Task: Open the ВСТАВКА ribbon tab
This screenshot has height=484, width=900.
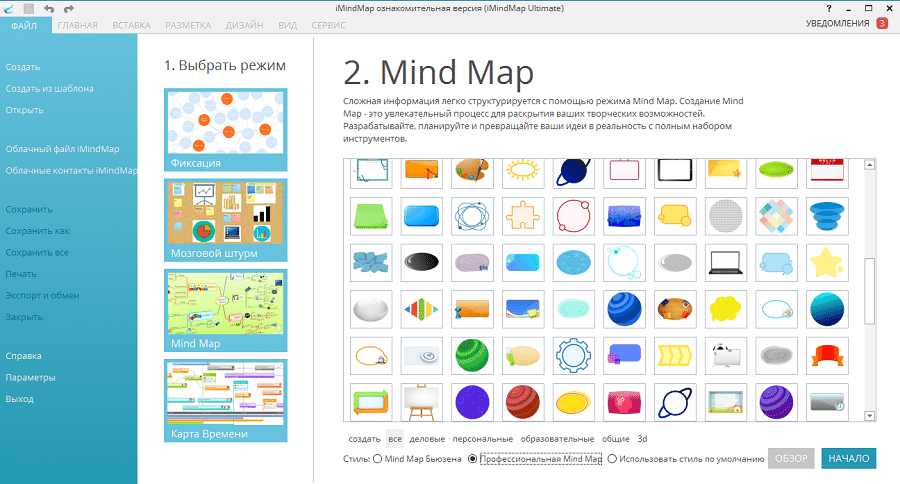Action: point(131,25)
